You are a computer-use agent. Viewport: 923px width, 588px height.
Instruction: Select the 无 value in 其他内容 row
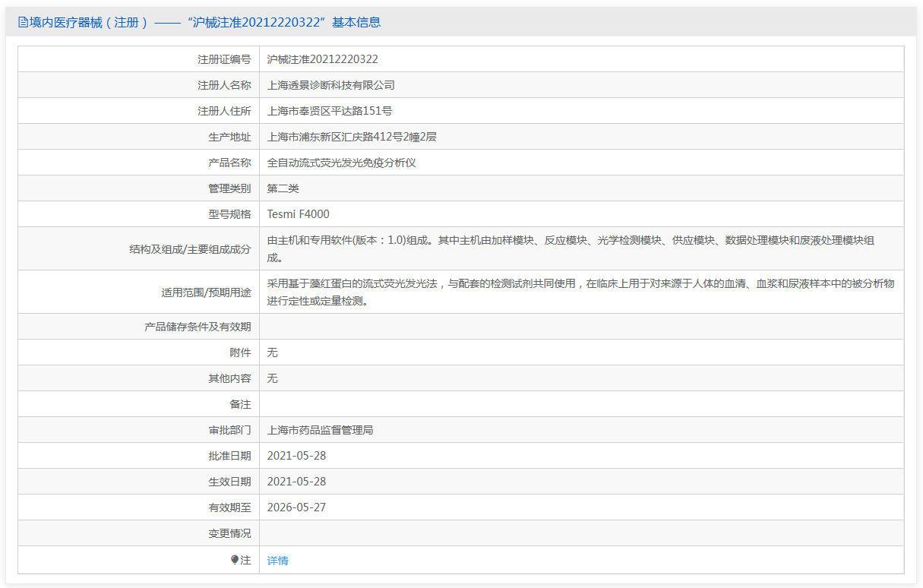click(x=273, y=378)
